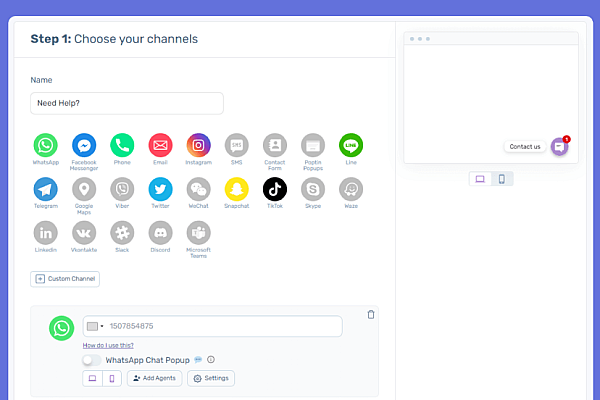Add the Snapchat channel
Screen dimensions: 600x400
[x=236, y=189]
